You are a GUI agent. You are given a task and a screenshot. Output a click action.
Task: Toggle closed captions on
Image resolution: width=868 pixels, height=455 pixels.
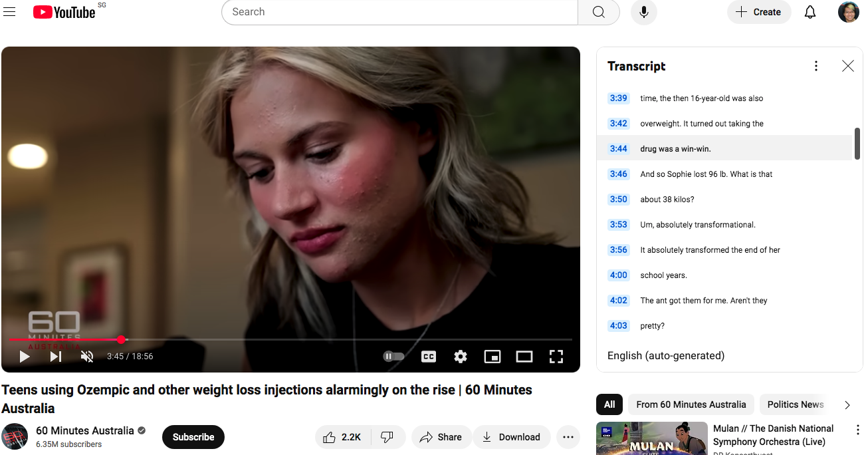tap(429, 357)
